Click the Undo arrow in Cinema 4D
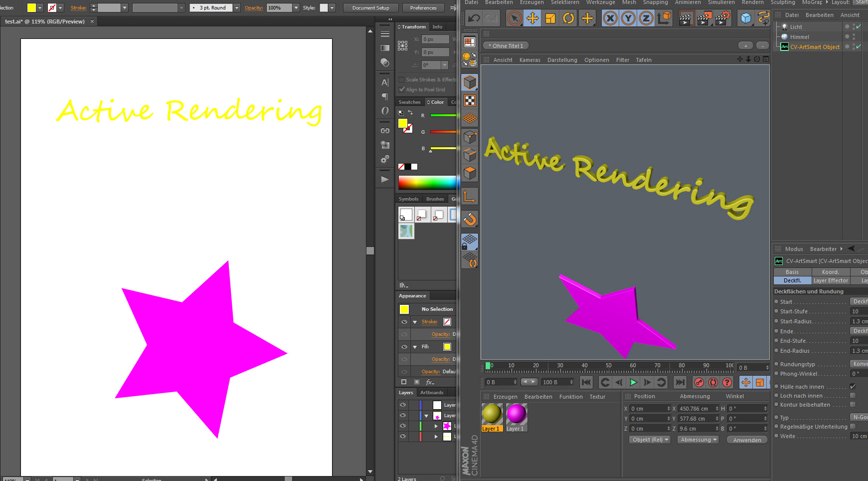Screen dimensions: 868x481 (x=474, y=18)
